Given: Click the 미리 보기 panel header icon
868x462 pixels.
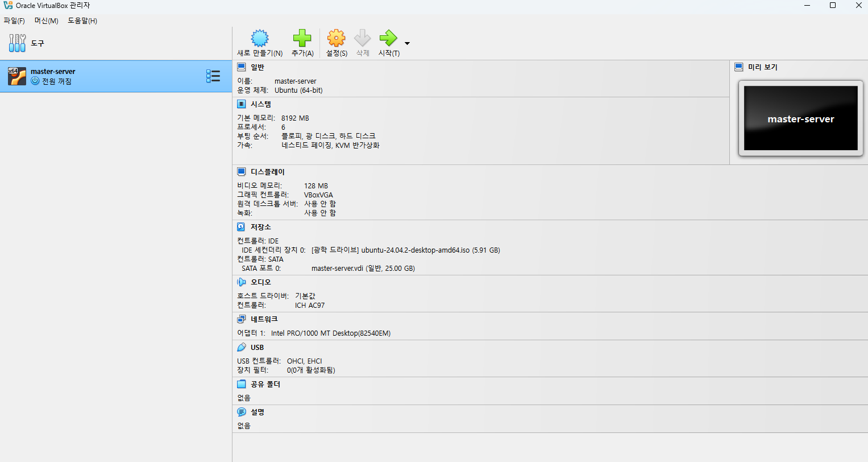Looking at the screenshot, I should click(739, 67).
